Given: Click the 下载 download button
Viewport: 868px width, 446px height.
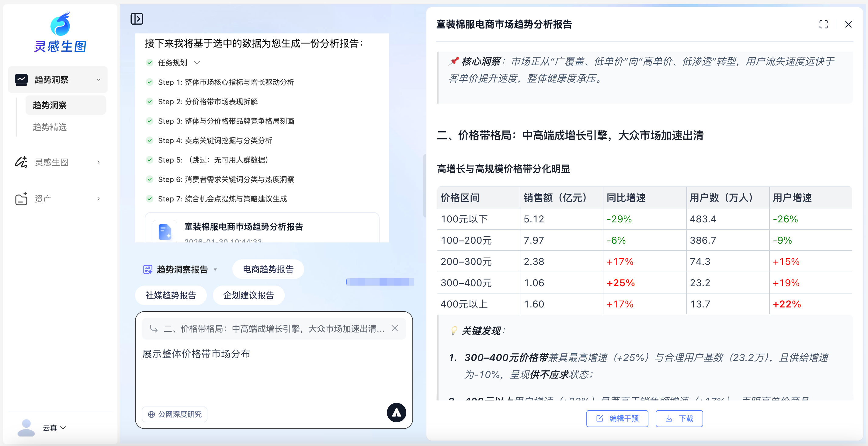Looking at the screenshot, I should 679,418.
